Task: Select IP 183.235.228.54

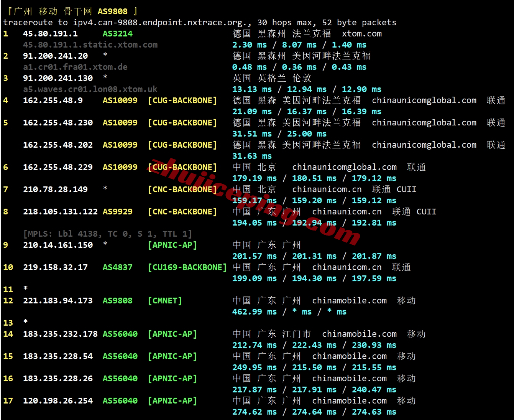Action: (58, 356)
